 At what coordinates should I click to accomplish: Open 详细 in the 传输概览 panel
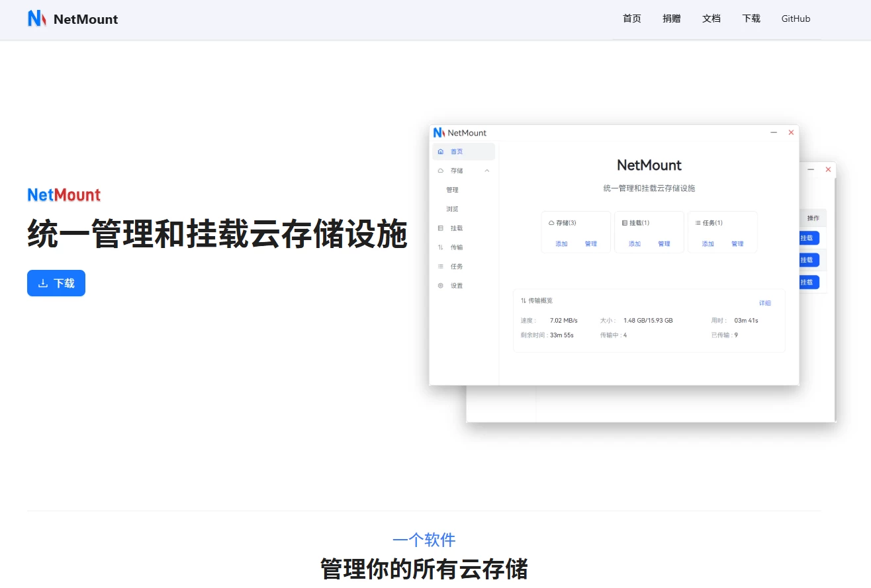point(764,302)
